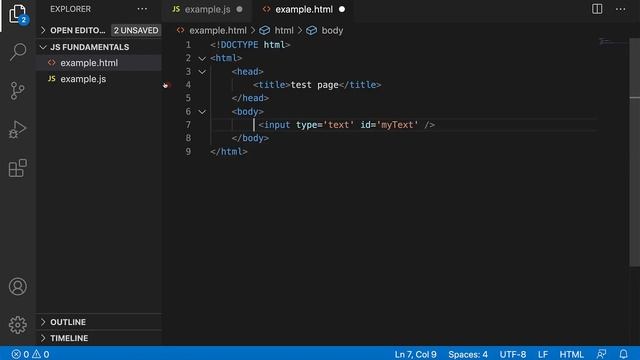Change the LF end of line sequence

(x=543, y=354)
